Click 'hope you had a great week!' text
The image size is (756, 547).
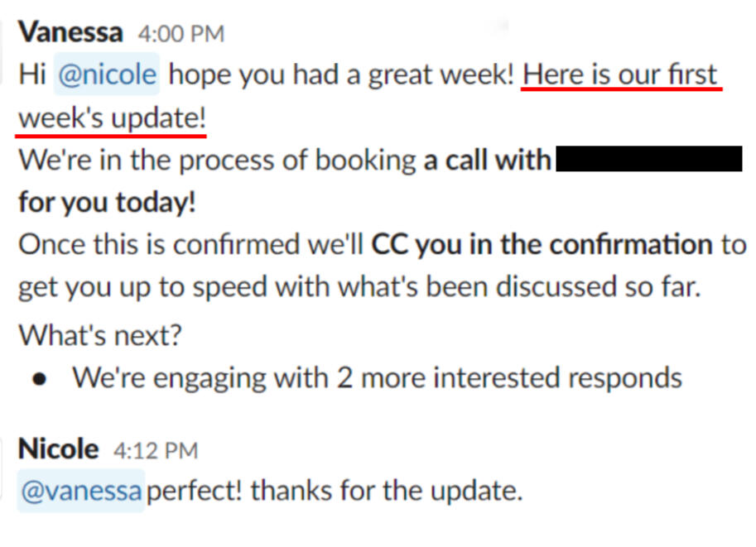pos(344,75)
